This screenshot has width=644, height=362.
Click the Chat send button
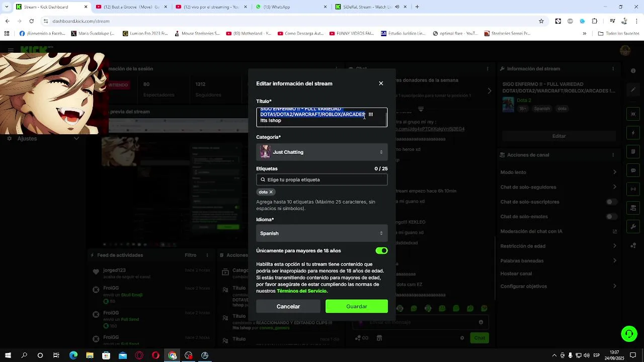479,338
